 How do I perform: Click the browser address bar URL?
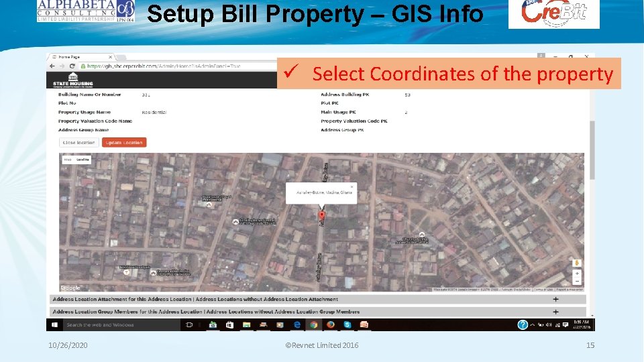164,66
